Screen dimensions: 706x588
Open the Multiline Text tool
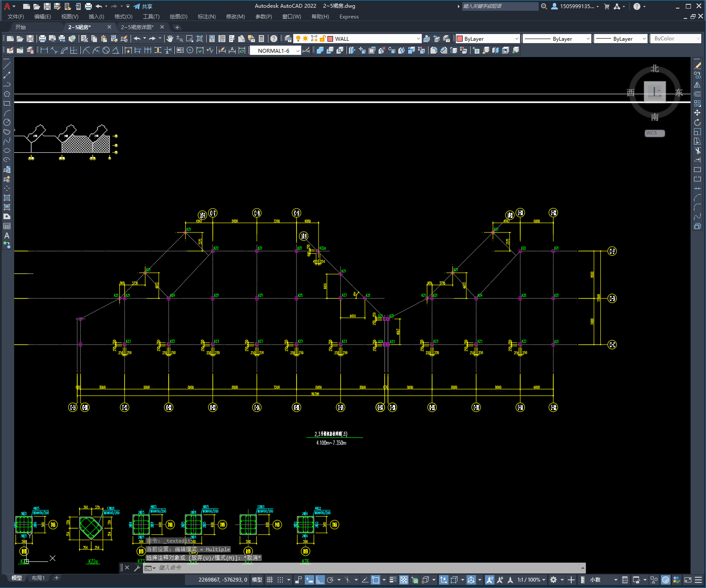pyautogui.click(x=7, y=235)
